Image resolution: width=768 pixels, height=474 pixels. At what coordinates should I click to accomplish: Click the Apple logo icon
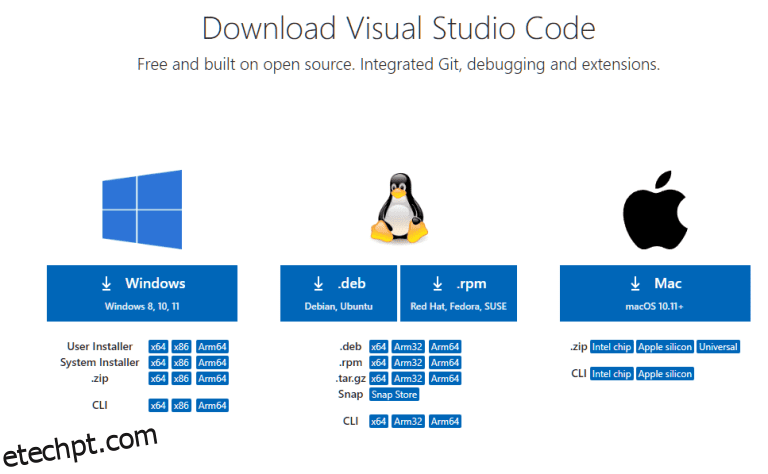point(655,210)
